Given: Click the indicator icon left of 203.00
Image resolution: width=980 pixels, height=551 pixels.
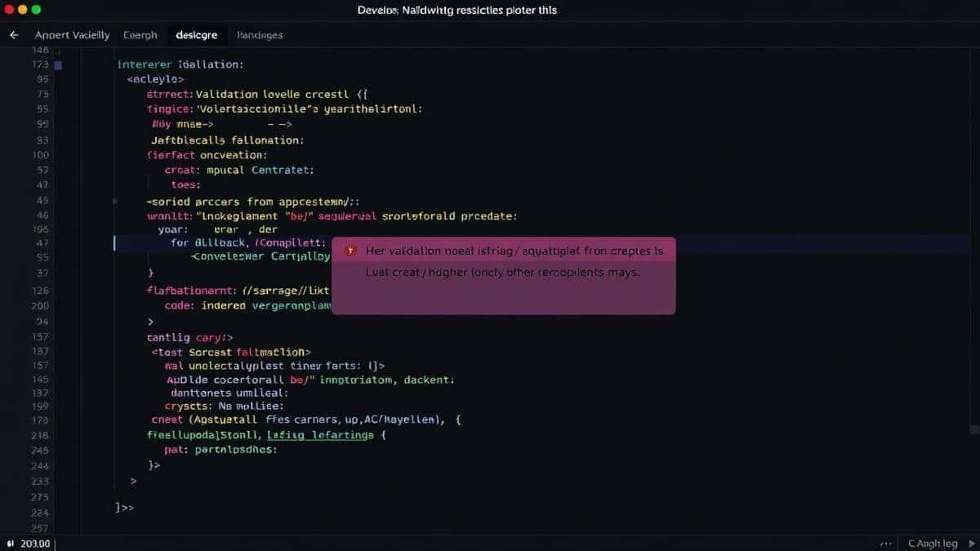Looking at the screenshot, I should (x=10, y=543).
